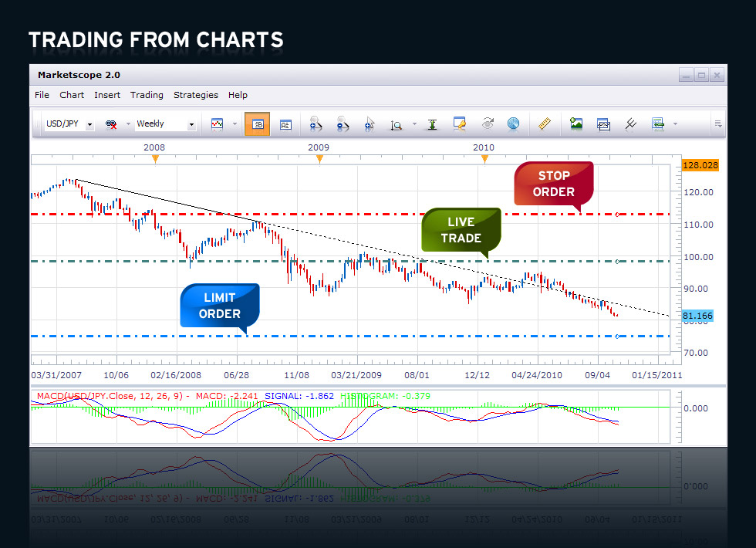Expand arrow next to vertical zoom icon
The height and width of the screenshot is (548, 756).
click(x=414, y=124)
